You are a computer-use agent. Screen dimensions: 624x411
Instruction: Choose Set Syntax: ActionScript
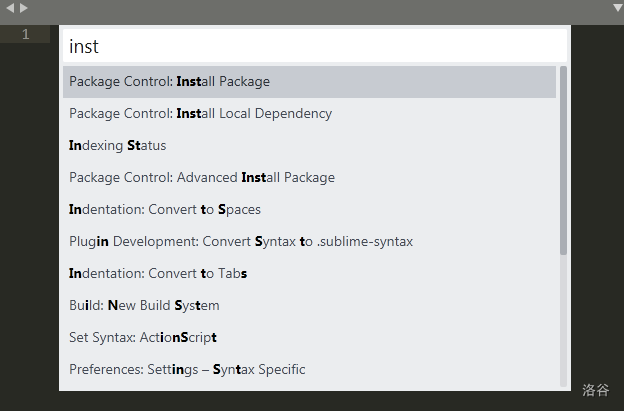pos(309,337)
